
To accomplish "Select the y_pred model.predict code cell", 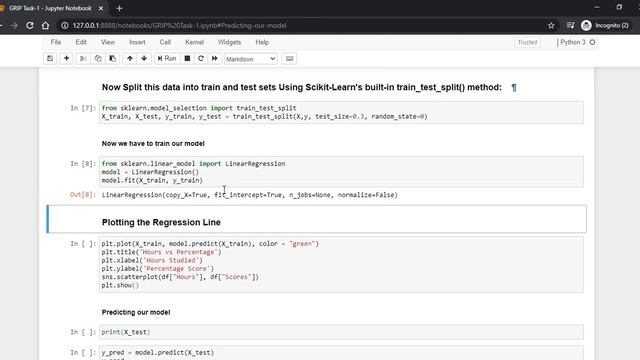I will [x=341, y=353].
